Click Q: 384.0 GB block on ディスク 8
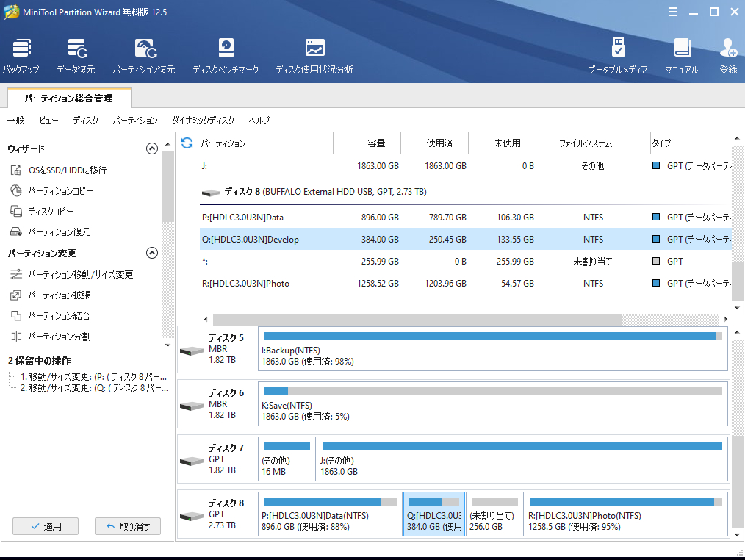 click(434, 514)
